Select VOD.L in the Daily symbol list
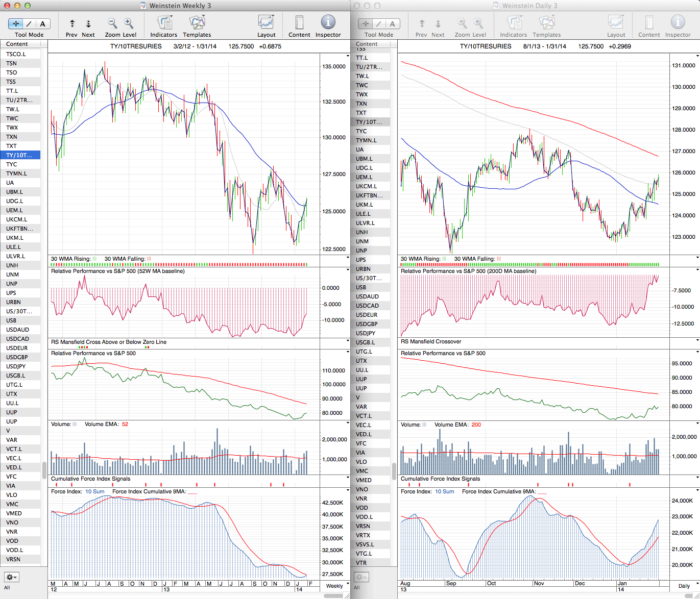The height and width of the screenshot is (599, 700). (x=364, y=517)
